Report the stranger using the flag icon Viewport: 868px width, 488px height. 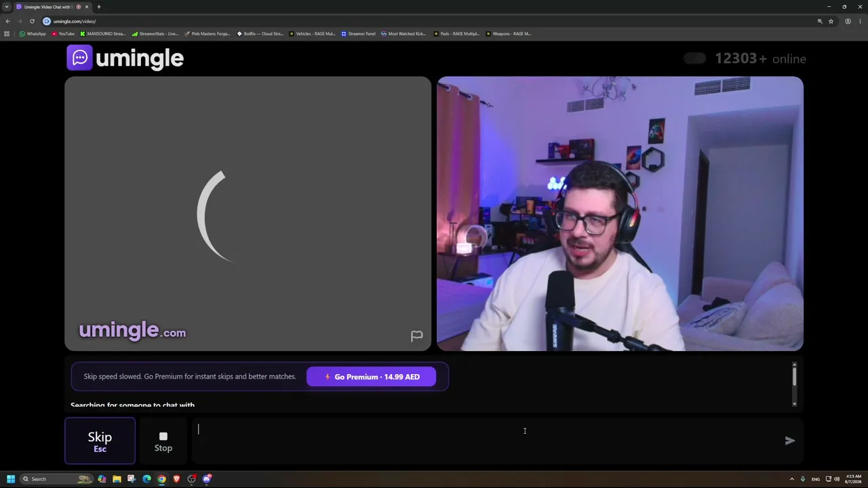(416, 336)
